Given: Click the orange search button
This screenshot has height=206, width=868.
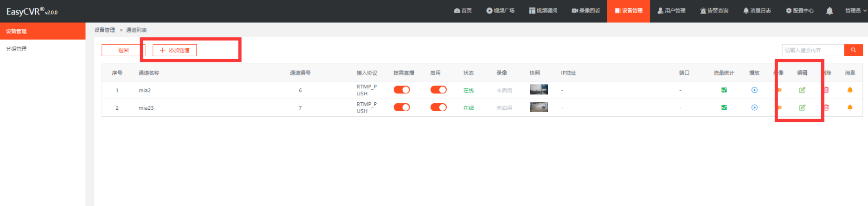Looking at the screenshot, I should (853, 50).
